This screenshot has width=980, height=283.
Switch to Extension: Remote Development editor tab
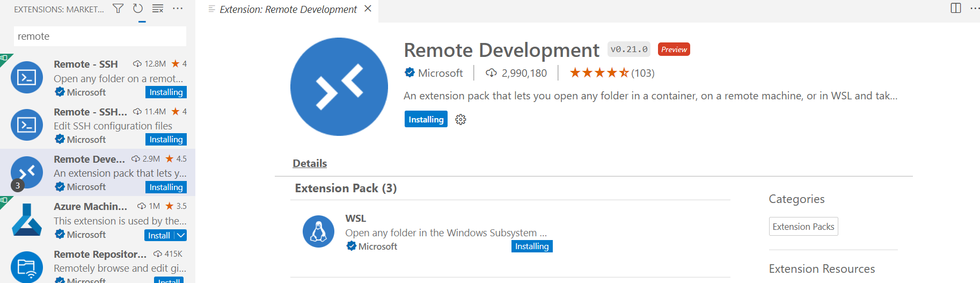[x=288, y=9]
